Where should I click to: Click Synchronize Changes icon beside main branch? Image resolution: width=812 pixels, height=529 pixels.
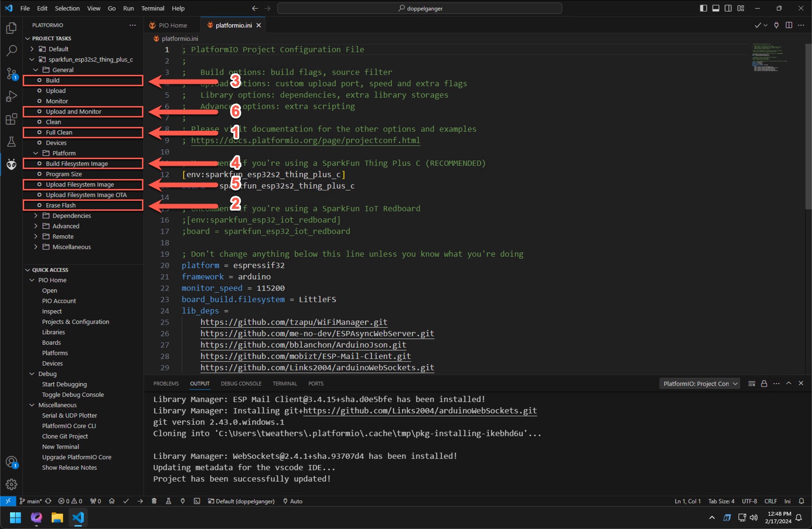pyautogui.click(x=48, y=501)
